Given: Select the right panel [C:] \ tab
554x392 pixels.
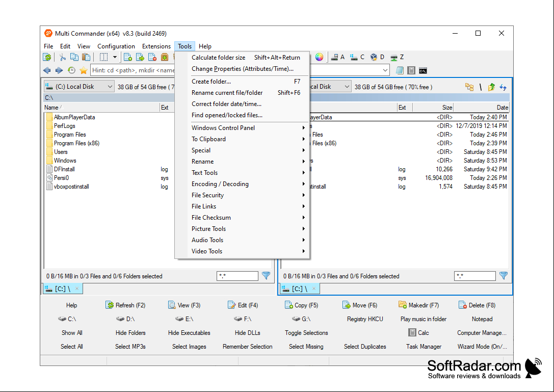Looking at the screenshot, I should pyautogui.click(x=300, y=289).
